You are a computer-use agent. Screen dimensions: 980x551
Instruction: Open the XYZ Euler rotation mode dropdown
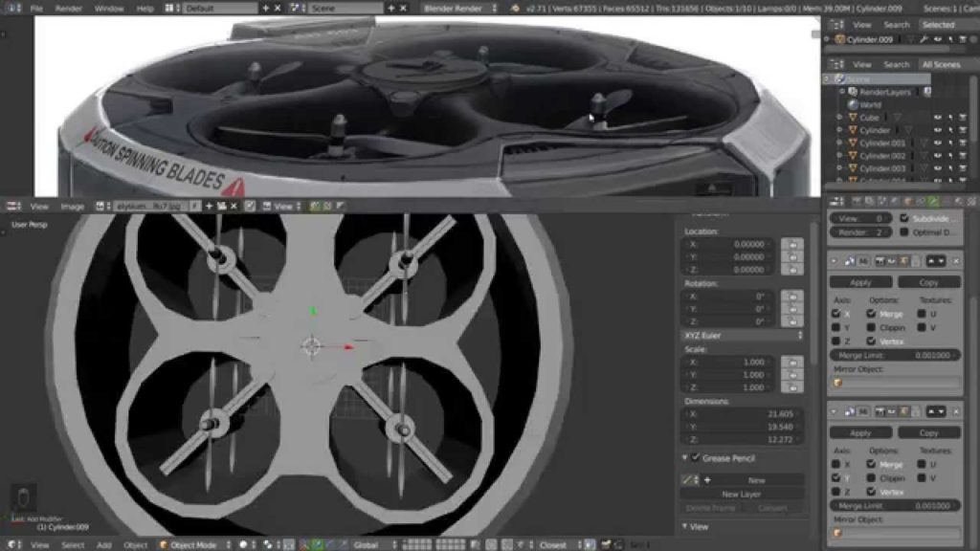tap(743, 336)
